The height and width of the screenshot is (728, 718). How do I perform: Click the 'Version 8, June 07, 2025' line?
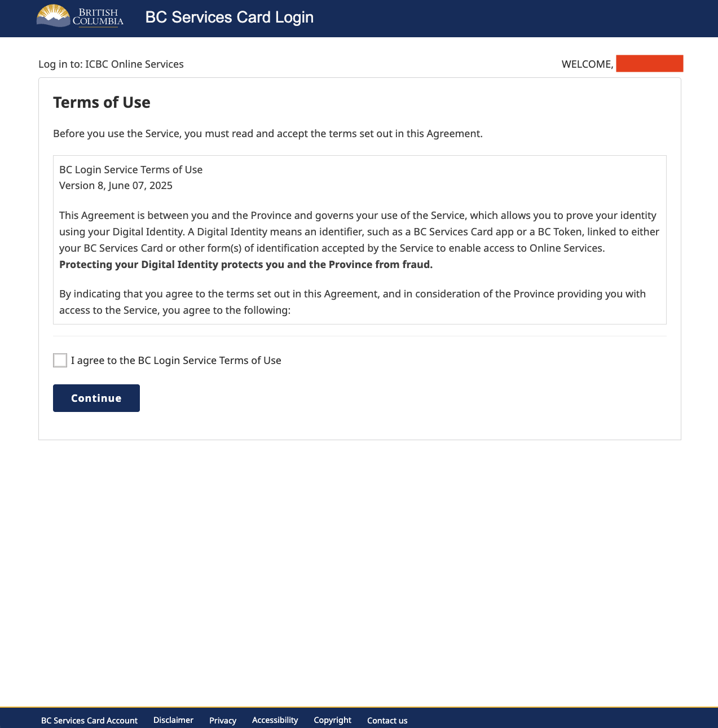[116, 186]
